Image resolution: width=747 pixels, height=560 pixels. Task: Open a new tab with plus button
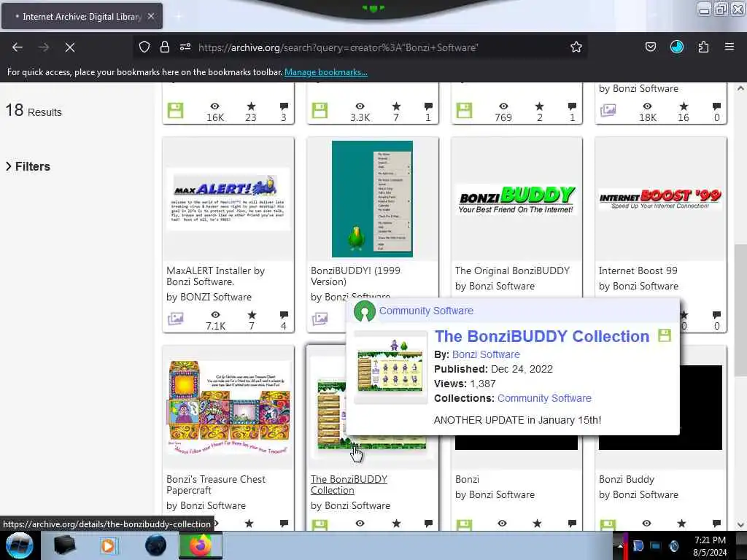coord(179,17)
